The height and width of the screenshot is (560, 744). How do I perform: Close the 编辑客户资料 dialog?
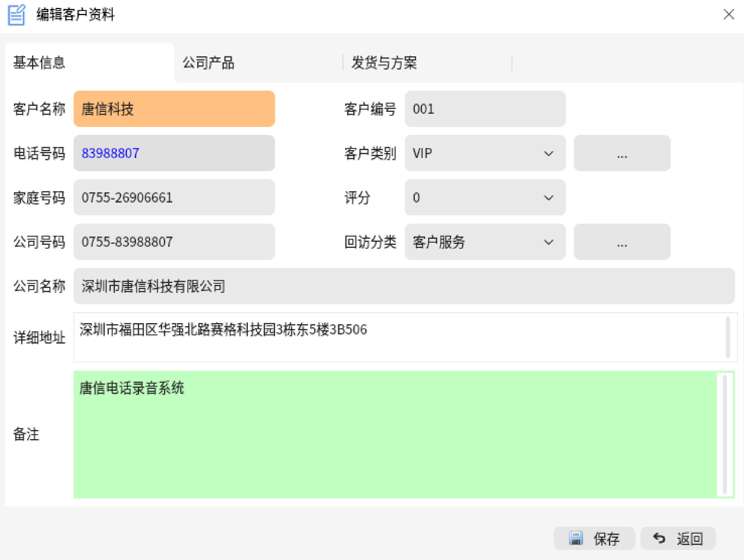729,15
